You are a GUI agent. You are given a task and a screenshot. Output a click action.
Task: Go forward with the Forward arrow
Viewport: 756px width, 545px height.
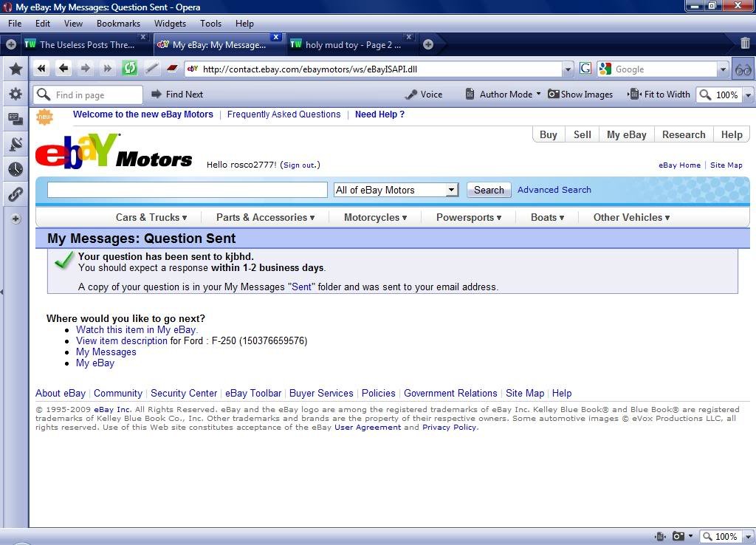[x=86, y=69]
